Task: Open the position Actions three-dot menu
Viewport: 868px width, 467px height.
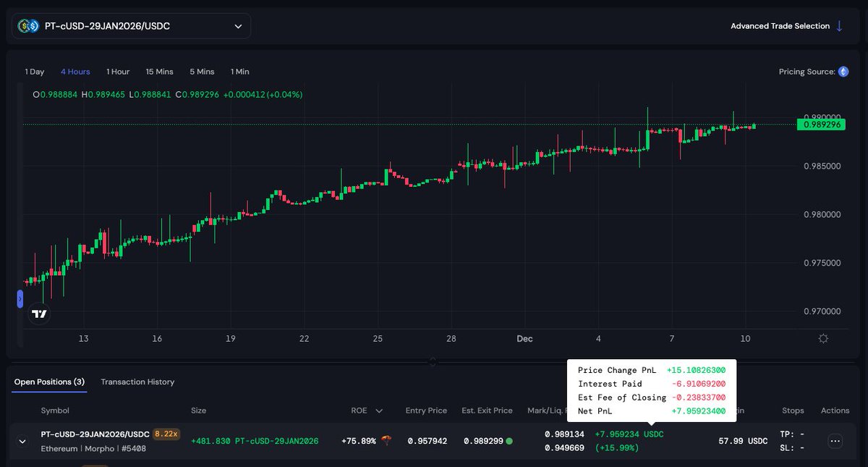Action: [x=835, y=441]
